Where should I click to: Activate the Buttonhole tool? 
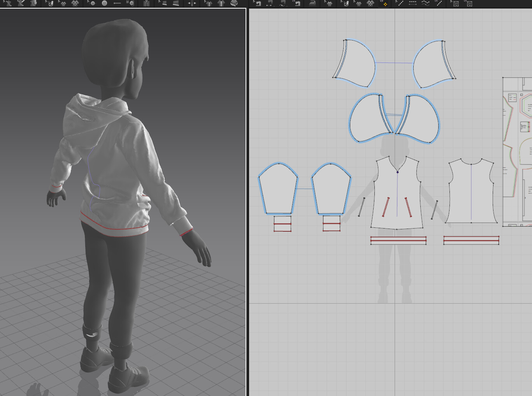click(117, 4)
